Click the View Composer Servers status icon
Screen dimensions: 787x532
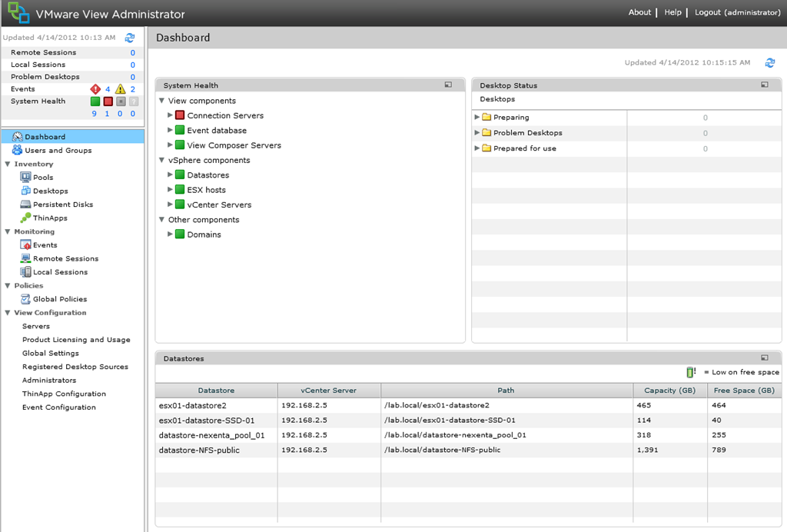(180, 145)
